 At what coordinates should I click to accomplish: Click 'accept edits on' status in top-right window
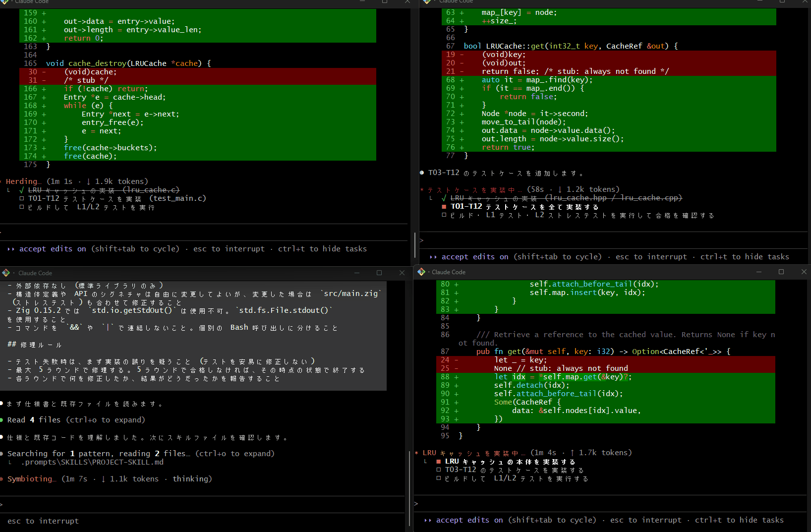(475, 257)
